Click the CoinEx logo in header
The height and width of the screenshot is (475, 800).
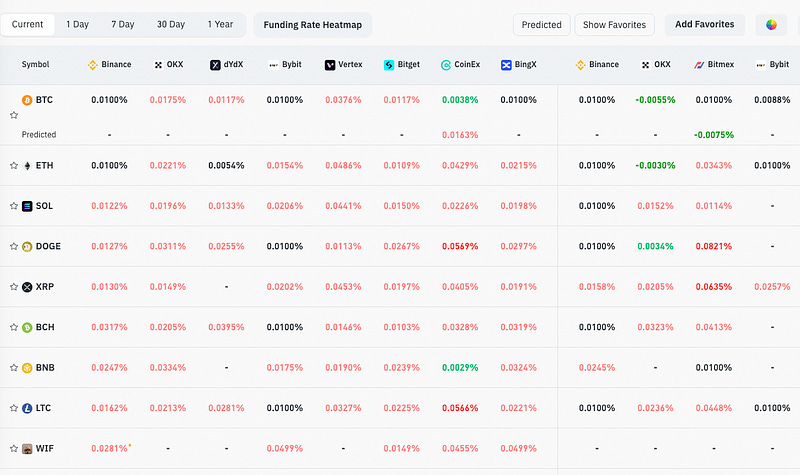[446, 65]
